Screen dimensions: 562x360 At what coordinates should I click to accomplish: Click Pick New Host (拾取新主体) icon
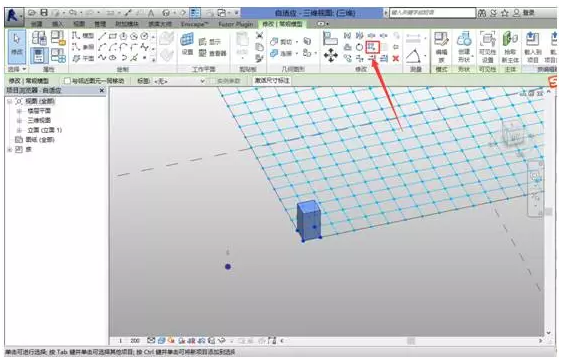[510, 47]
